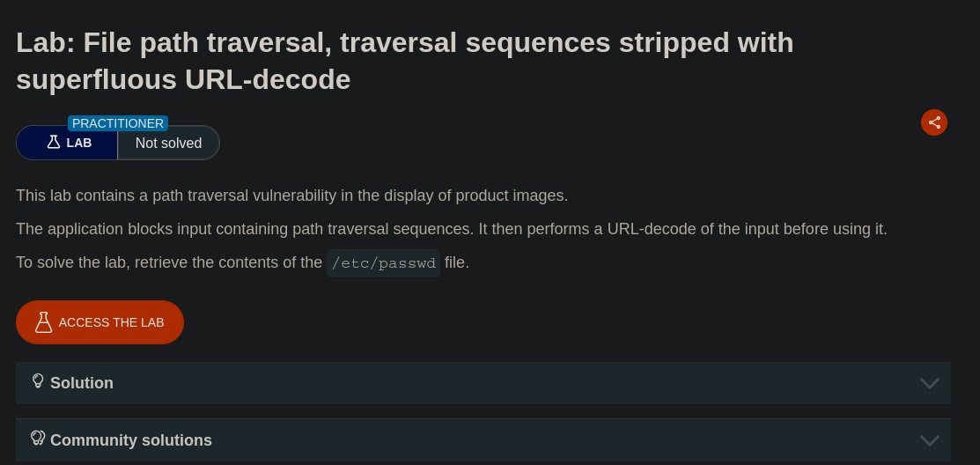Click the lightbulb icon beside Community solutions

[x=38, y=439]
